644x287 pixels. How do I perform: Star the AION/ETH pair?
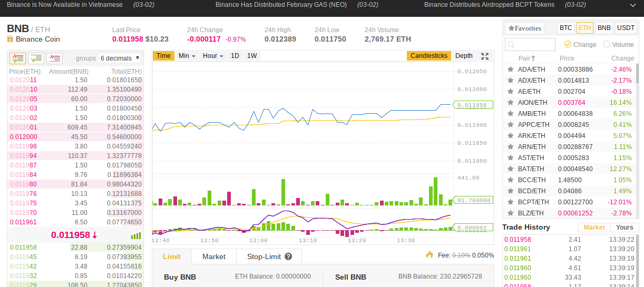[510, 102]
